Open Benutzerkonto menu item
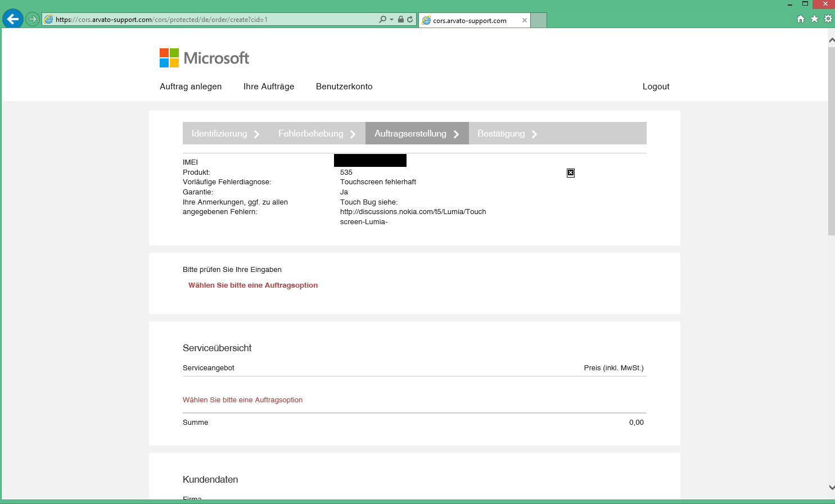 click(x=344, y=87)
